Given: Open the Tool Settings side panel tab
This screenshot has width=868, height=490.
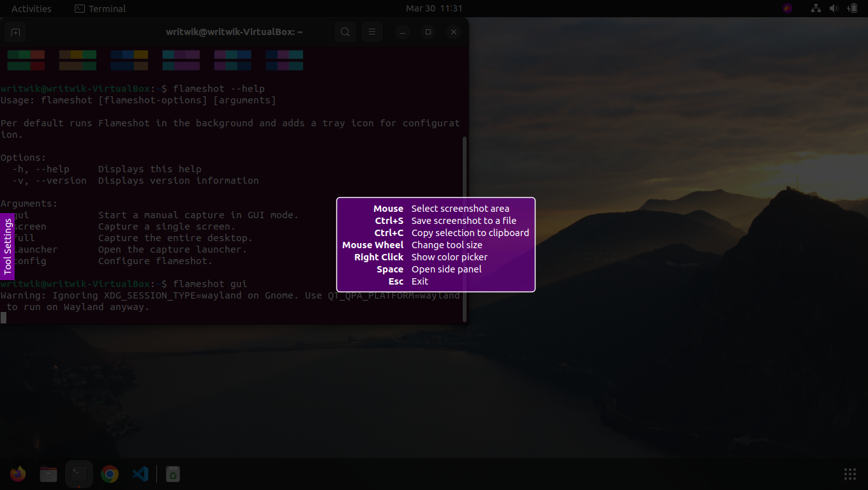Looking at the screenshot, I should 8,245.
